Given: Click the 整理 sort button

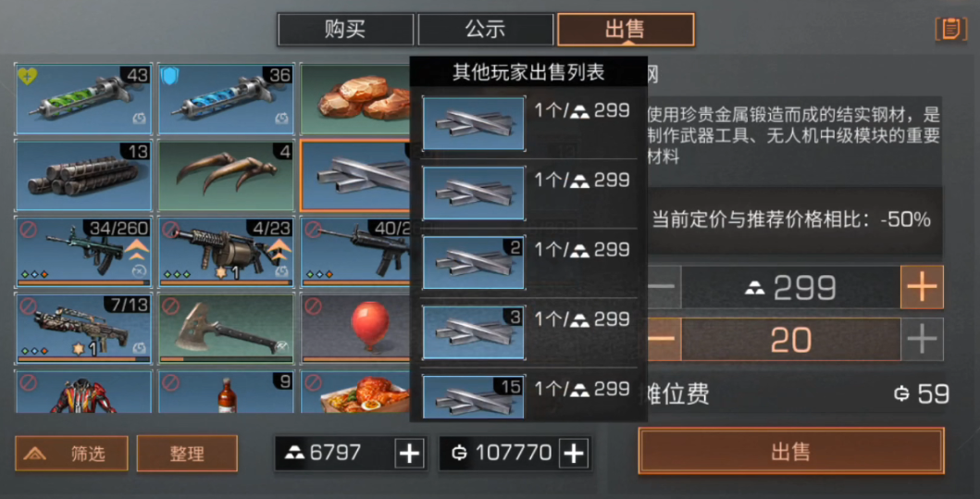Looking at the screenshot, I should coord(187,454).
